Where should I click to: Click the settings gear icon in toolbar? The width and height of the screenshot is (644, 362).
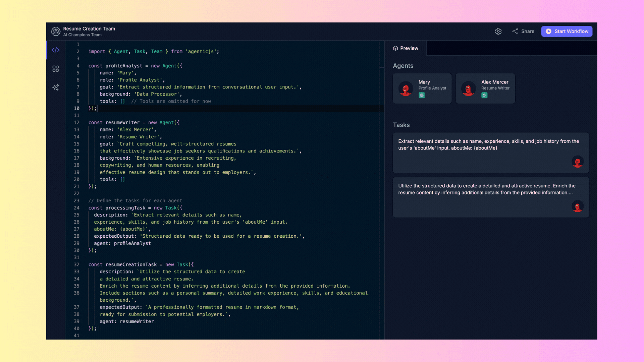click(498, 31)
